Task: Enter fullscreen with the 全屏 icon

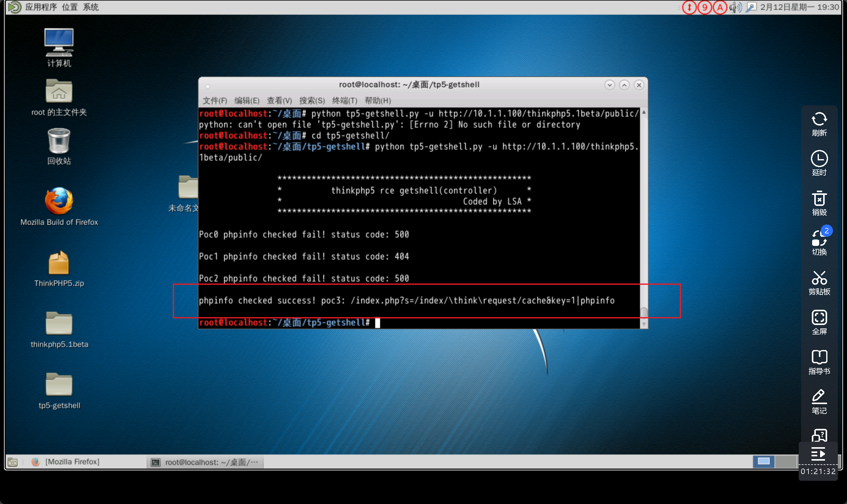Action: [x=819, y=318]
